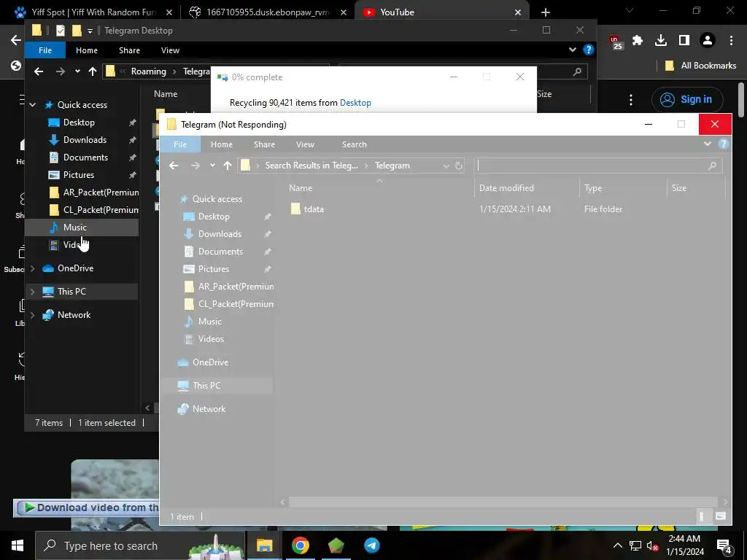Open Share ribbon tab in Telegram Desktop window
Viewport: 747px width, 560px height.
click(x=129, y=50)
